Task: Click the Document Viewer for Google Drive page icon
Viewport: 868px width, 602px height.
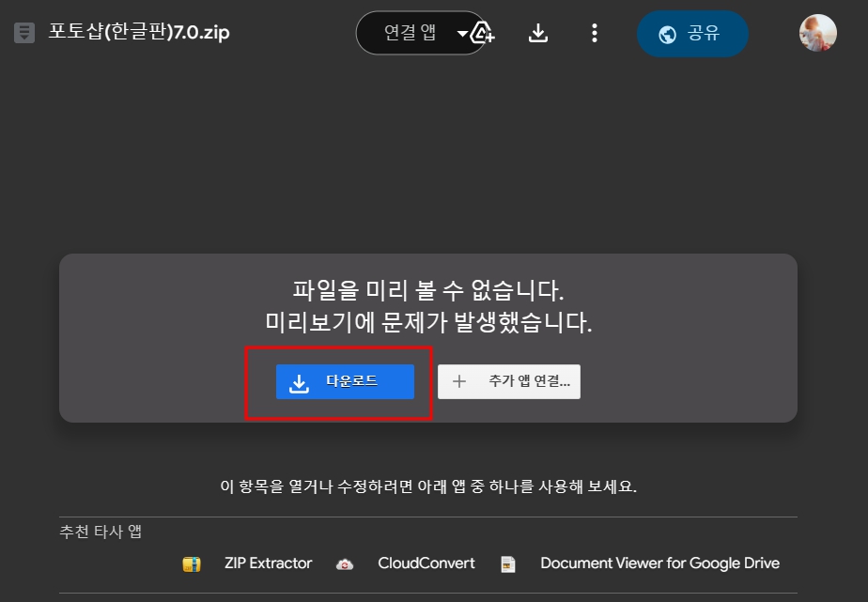Action: 508,563
